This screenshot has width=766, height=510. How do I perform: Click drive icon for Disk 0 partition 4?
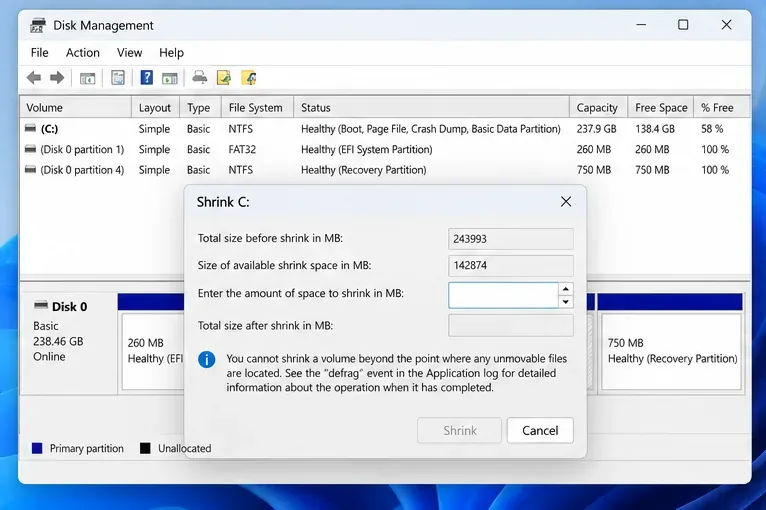pyautogui.click(x=30, y=170)
